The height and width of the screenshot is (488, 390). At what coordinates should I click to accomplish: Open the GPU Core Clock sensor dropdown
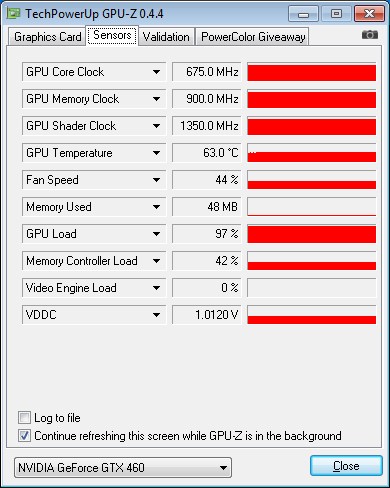pos(156,72)
